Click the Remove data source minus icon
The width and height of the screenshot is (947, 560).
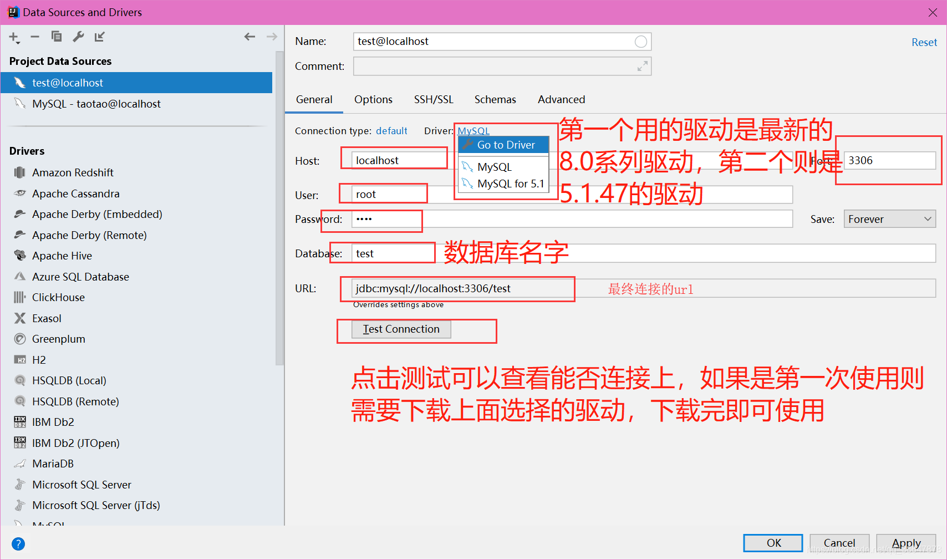click(x=35, y=37)
